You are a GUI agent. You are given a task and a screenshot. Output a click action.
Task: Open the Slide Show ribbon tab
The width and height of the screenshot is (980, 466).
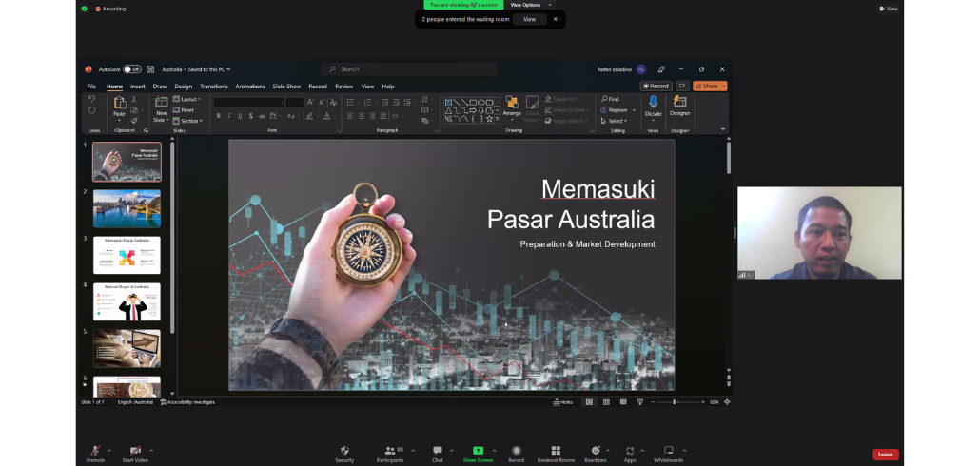coord(286,87)
